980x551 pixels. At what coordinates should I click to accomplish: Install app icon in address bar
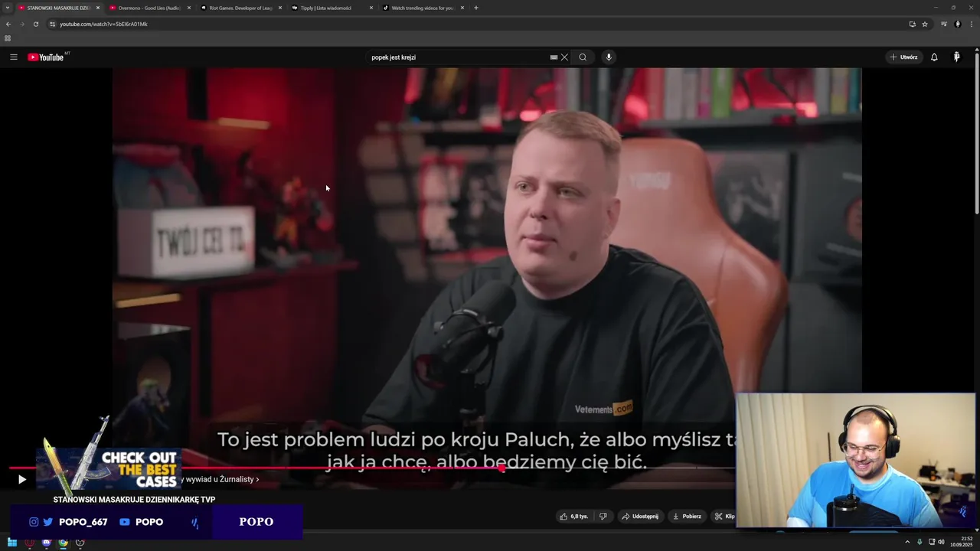point(912,24)
